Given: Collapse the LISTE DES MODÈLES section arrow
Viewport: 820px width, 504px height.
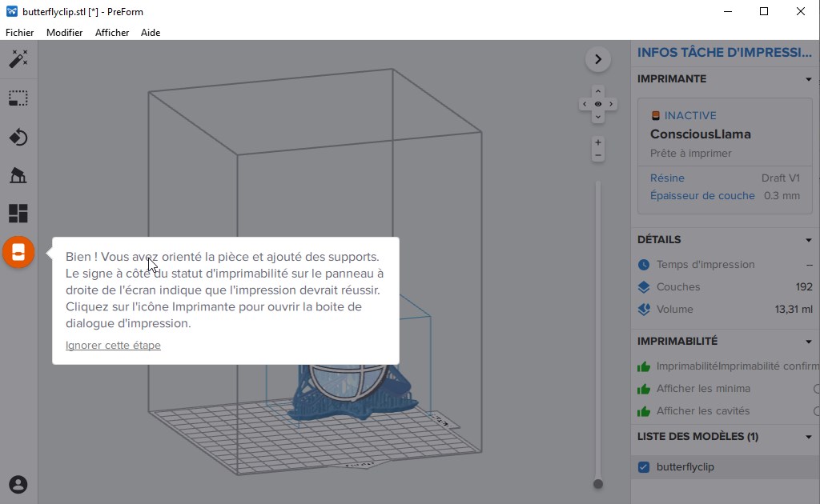Looking at the screenshot, I should 809,437.
